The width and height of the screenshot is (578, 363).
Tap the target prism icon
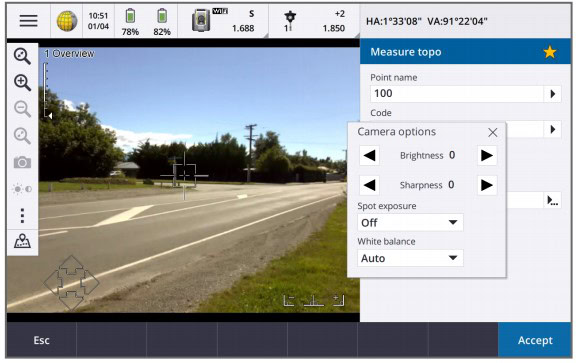(x=290, y=21)
